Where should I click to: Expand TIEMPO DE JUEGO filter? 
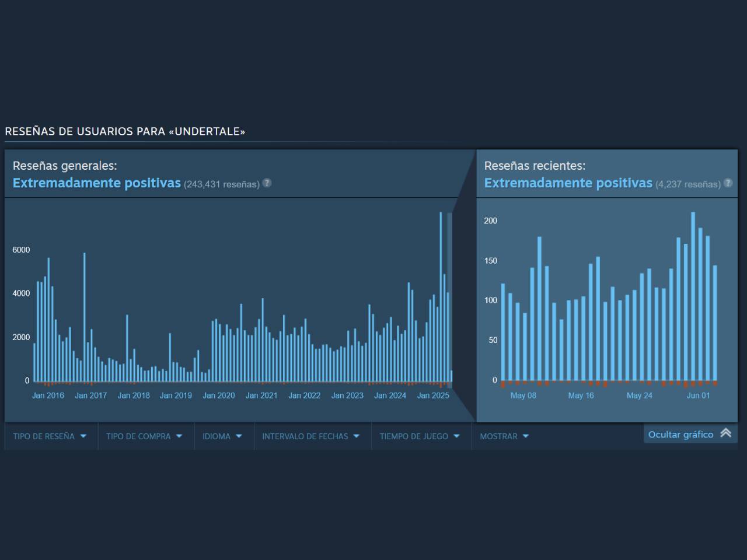pos(420,436)
